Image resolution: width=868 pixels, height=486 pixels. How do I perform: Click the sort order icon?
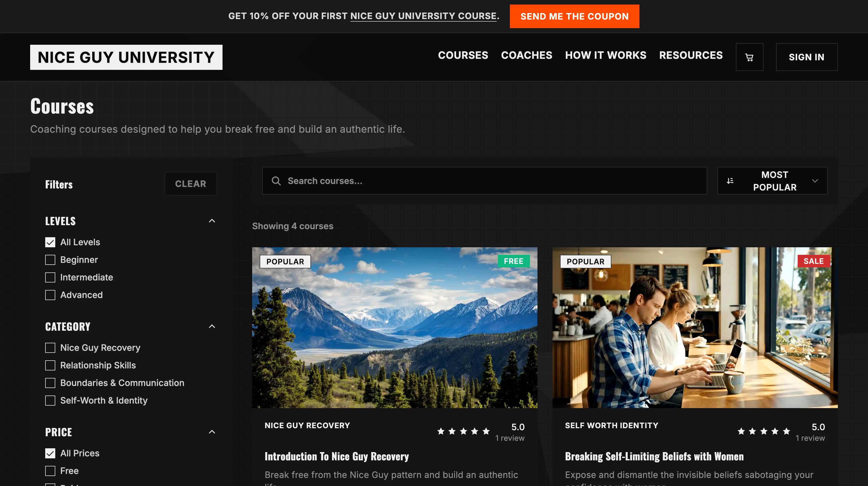pos(730,181)
